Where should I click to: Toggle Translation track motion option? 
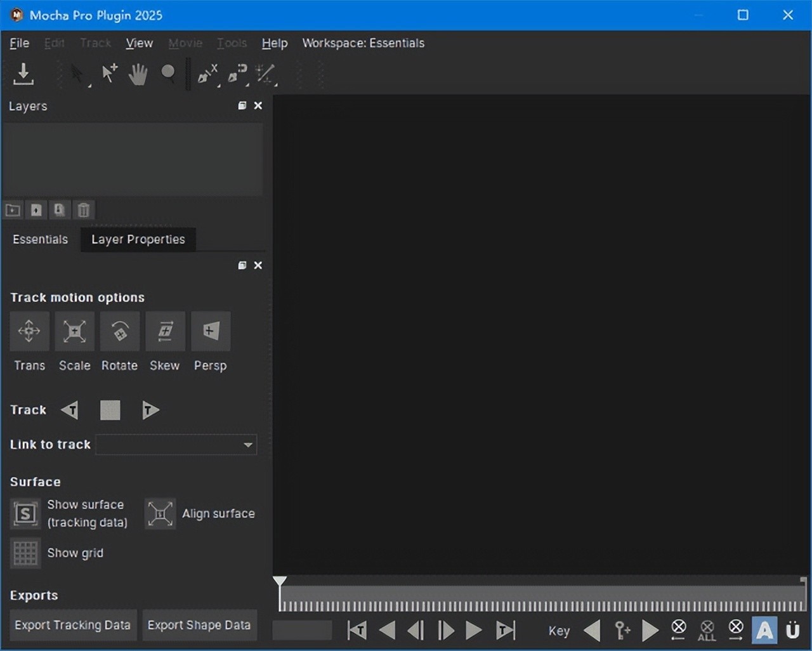(x=29, y=331)
